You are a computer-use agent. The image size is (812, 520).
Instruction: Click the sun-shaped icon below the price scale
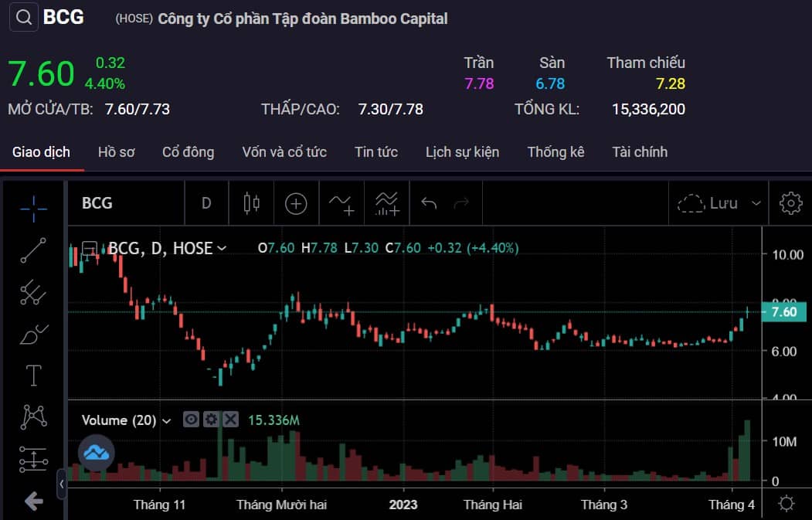click(786, 503)
